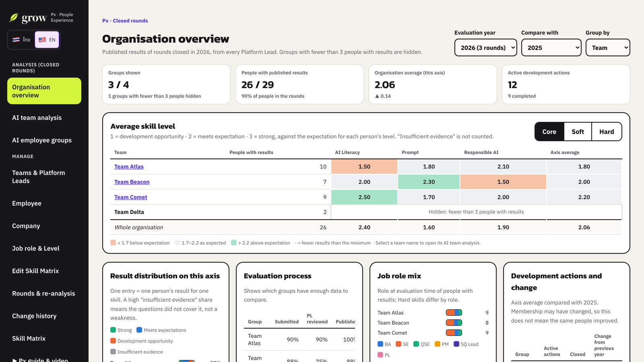Screen dimensions: 644x362
Task: Click the grow leaf logo icon
Action: [x=14, y=18]
